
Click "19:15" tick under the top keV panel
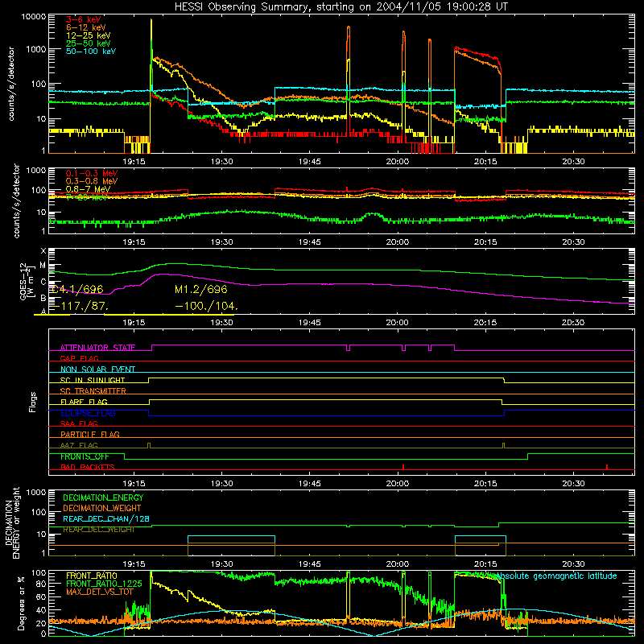coord(134,162)
